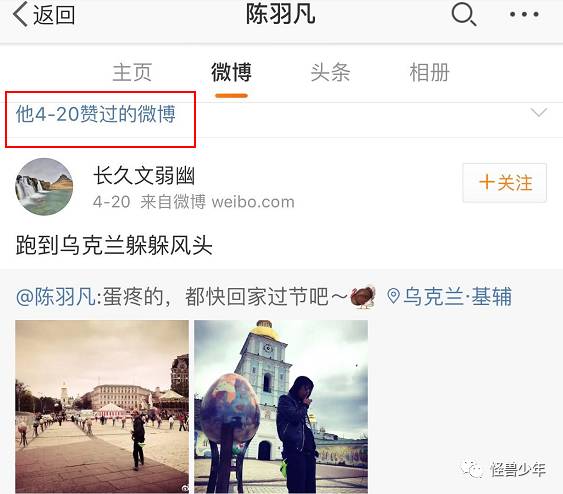
Task: Tap the location pin icon before 乌克兰·基辅
Action: 393,297
